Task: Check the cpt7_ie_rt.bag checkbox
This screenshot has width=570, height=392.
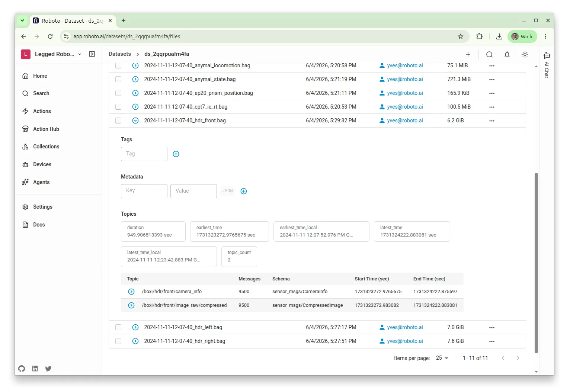Action: click(x=118, y=107)
